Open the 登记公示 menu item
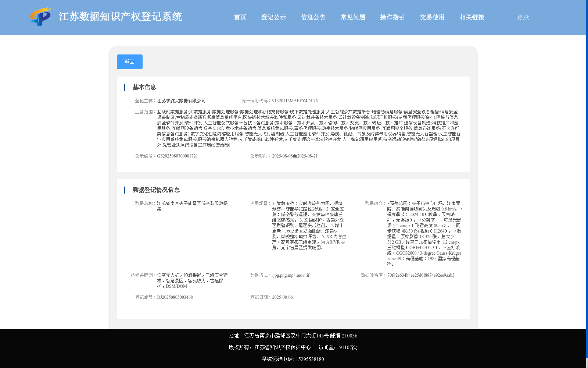The image size is (588, 368). (273, 17)
